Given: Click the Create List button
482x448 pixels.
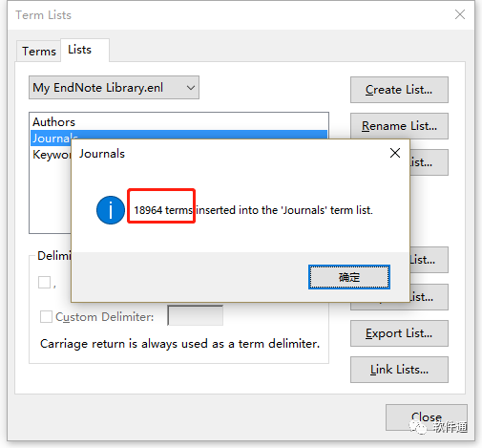Looking at the screenshot, I should [x=399, y=90].
